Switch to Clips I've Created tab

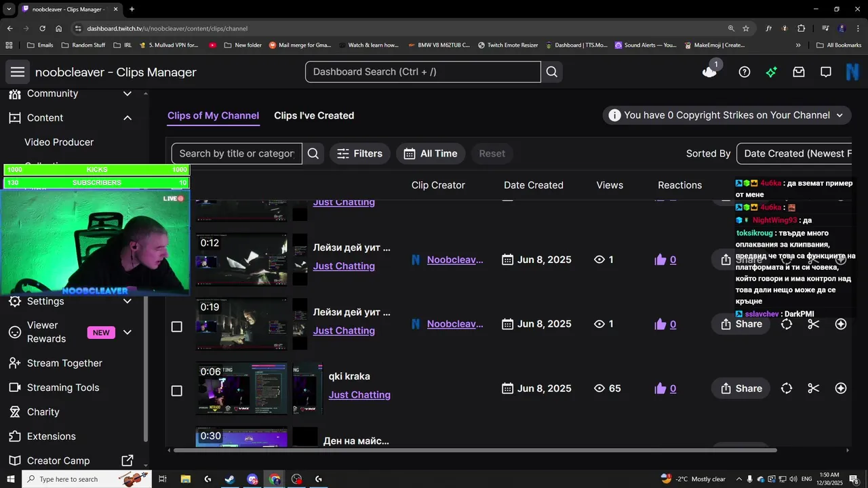click(x=314, y=116)
